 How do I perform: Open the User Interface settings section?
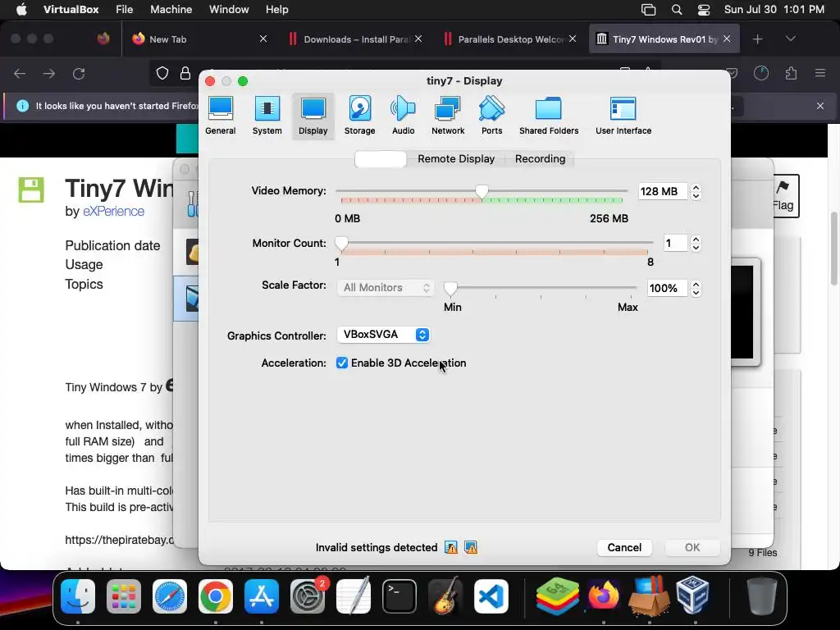click(623, 116)
